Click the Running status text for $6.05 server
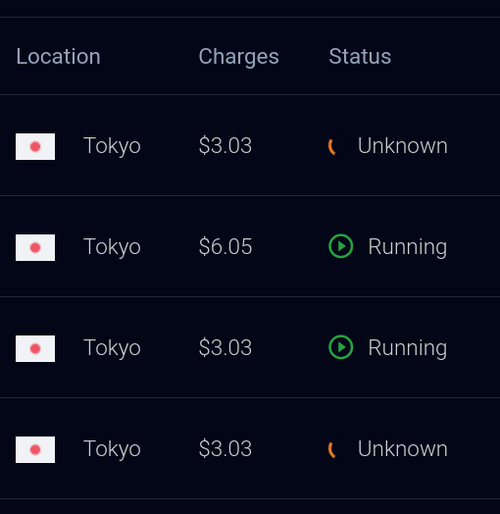Screen dimensions: 500x514 407,247
